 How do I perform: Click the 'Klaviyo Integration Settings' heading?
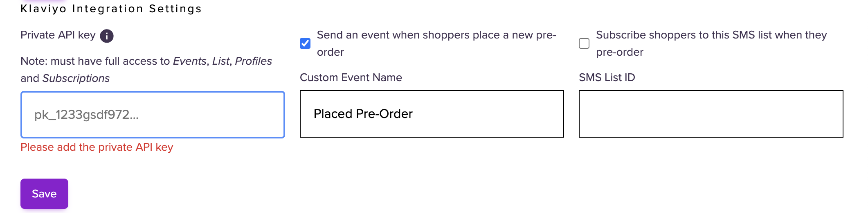pyautogui.click(x=111, y=9)
